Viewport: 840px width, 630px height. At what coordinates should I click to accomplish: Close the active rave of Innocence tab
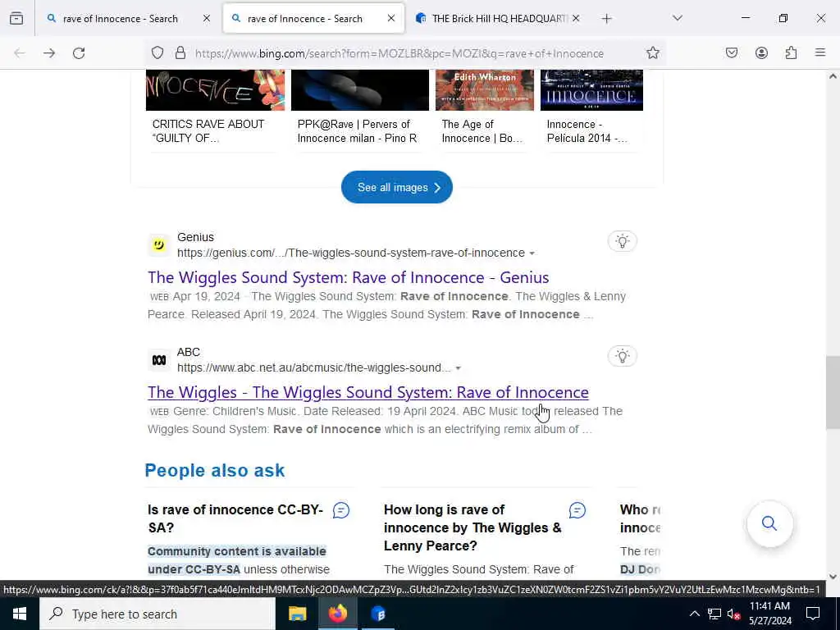tap(391, 19)
